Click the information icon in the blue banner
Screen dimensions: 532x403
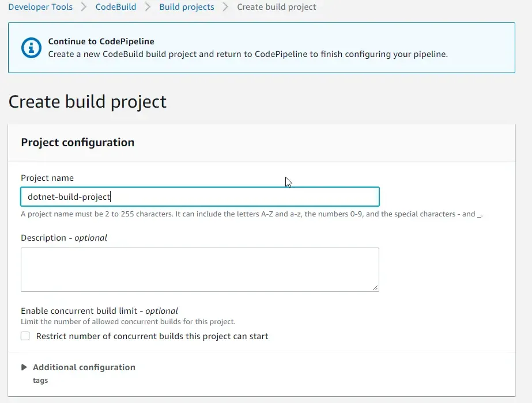[31, 48]
